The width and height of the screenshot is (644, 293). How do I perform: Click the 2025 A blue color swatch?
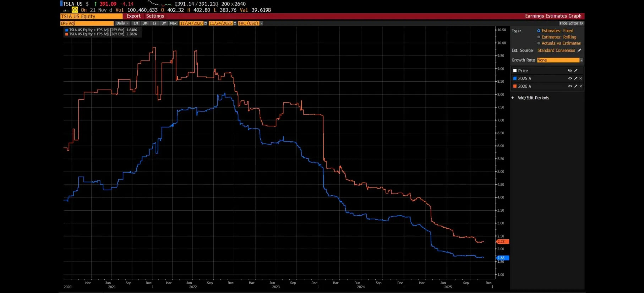515,78
